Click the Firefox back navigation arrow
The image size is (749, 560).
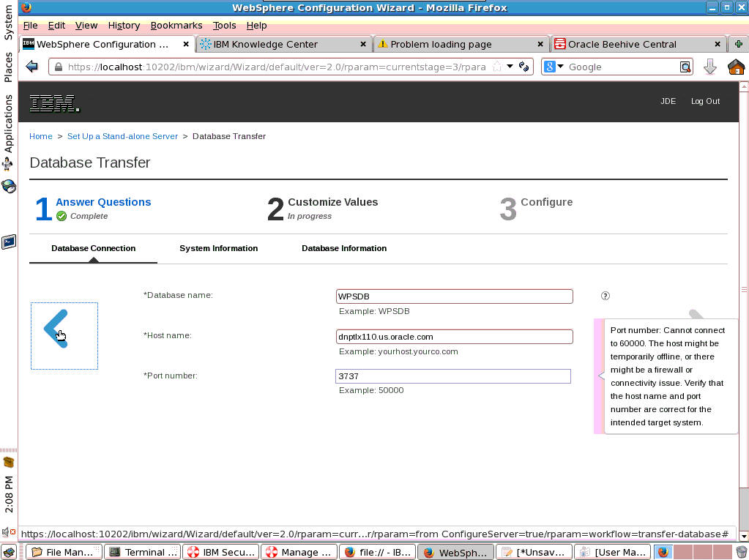point(31,67)
